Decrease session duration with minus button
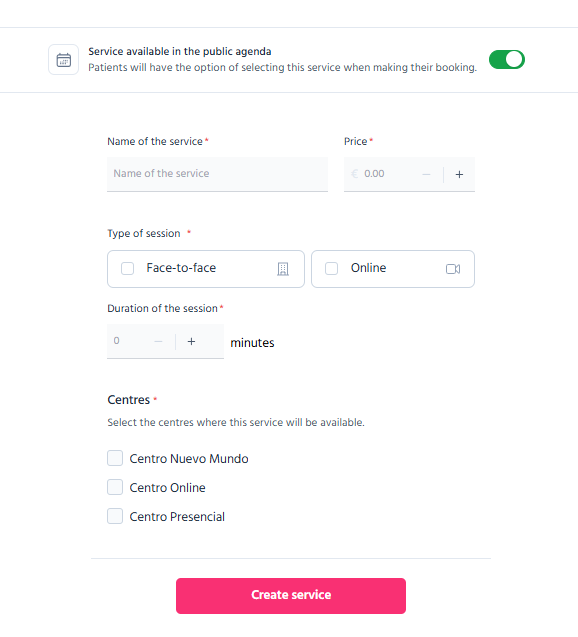This screenshot has width=578, height=637. [158, 342]
